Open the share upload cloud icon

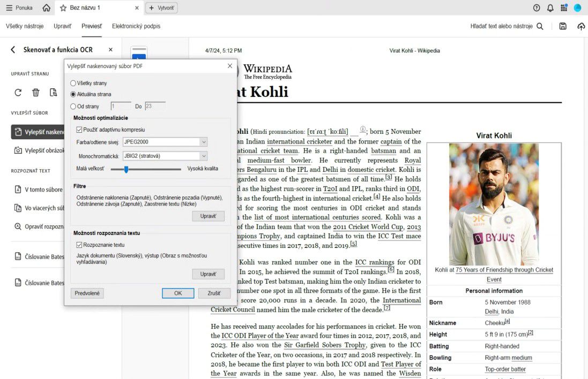[x=581, y=26]
